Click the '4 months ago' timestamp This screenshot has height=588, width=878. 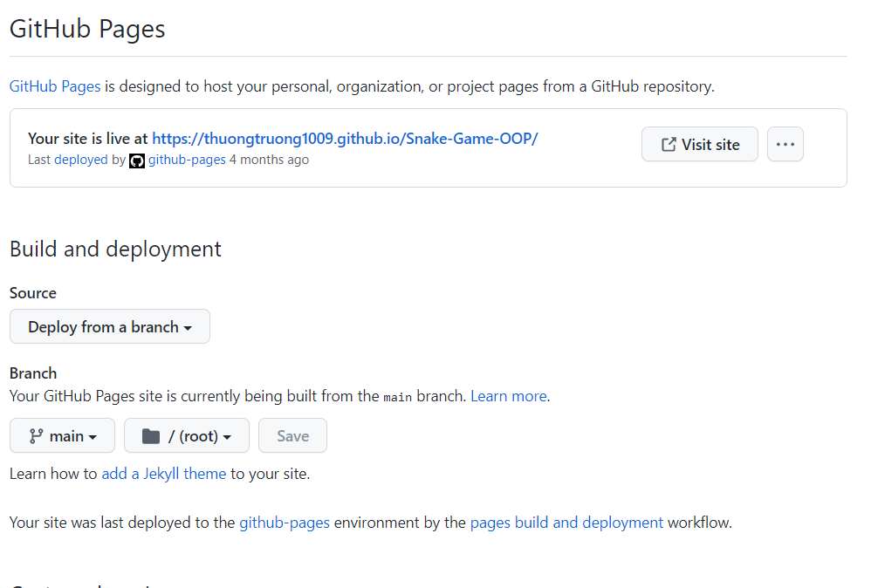[x=270, y=160]
